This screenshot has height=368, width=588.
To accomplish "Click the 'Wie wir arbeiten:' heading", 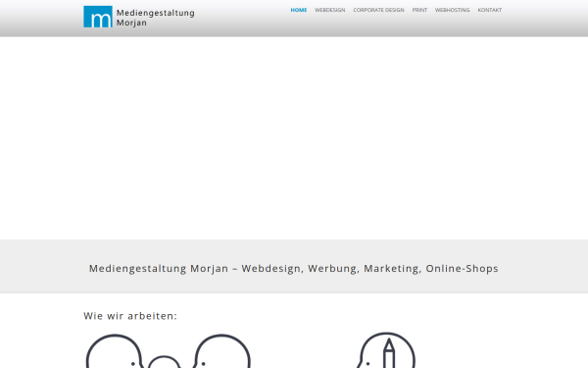I will [x=130, y=316].
